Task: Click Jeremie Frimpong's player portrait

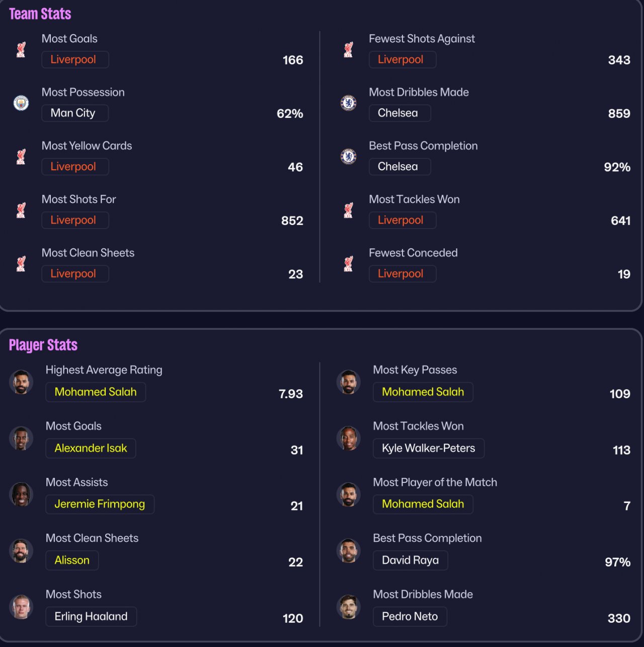Action: point(21,494)
